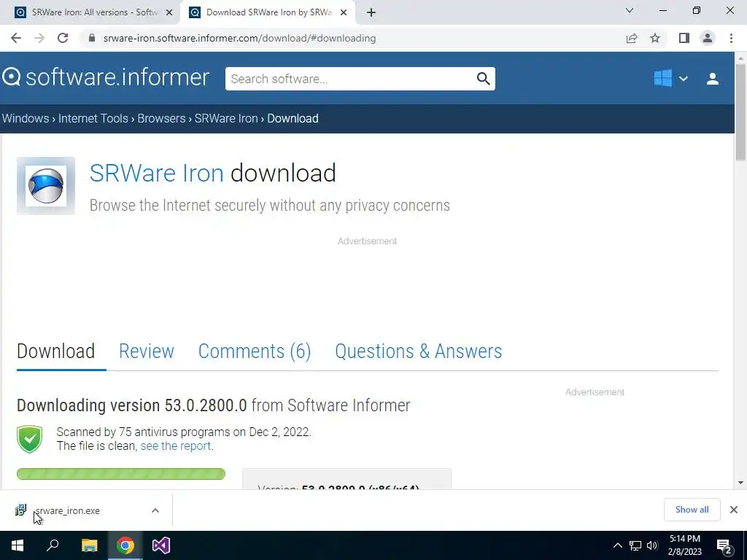View site security lock info
This screenshot has height=560, width=747.
tap(92, 38)
